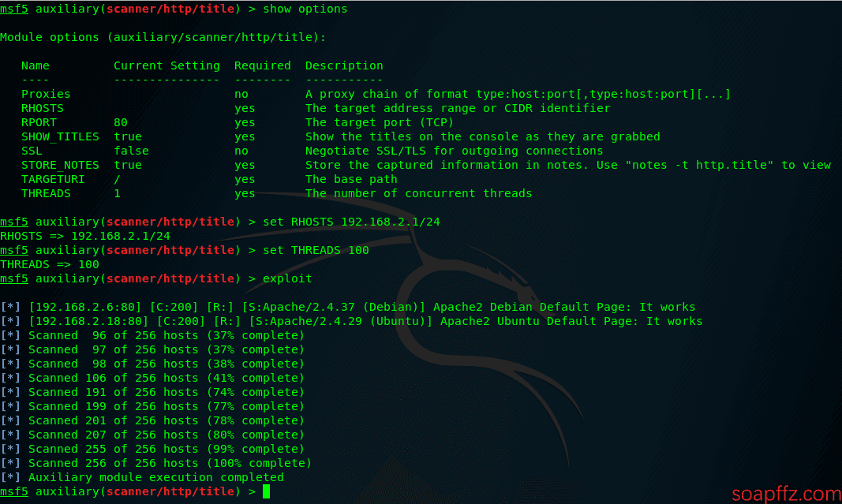
Task: Select the 192.168.2.6:80 result address
Action: 85,307
